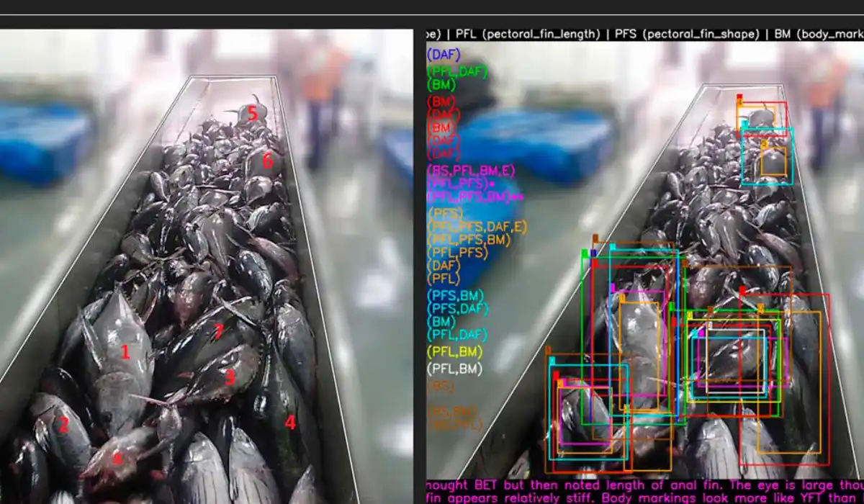Click the red number 1 fish marker
The image size is (864, 504).
click(x=125, y=352)
